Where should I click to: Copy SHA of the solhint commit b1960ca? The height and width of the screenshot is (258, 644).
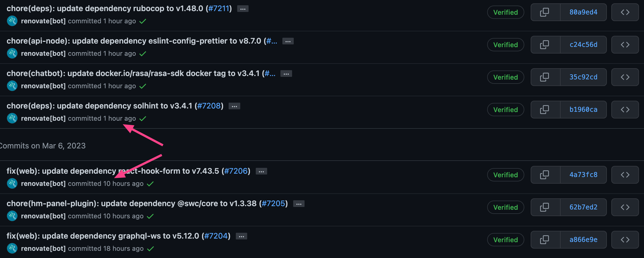coord(544,109)
